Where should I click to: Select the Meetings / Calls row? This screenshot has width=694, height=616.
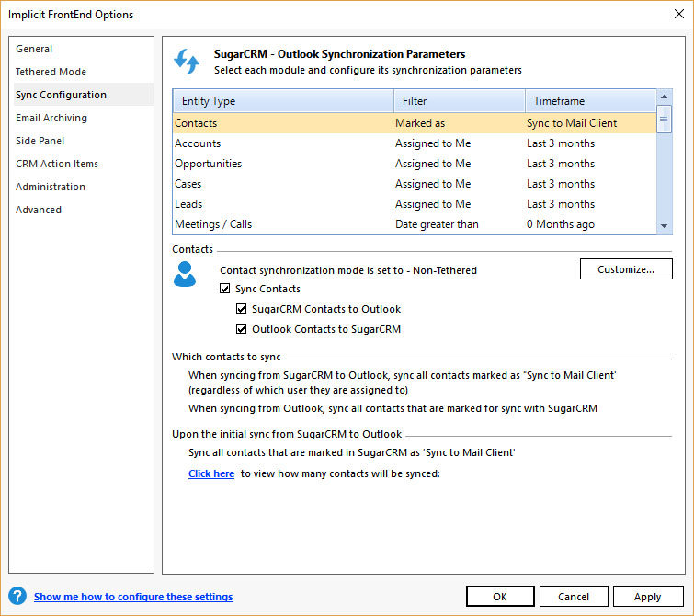[213, 224]
